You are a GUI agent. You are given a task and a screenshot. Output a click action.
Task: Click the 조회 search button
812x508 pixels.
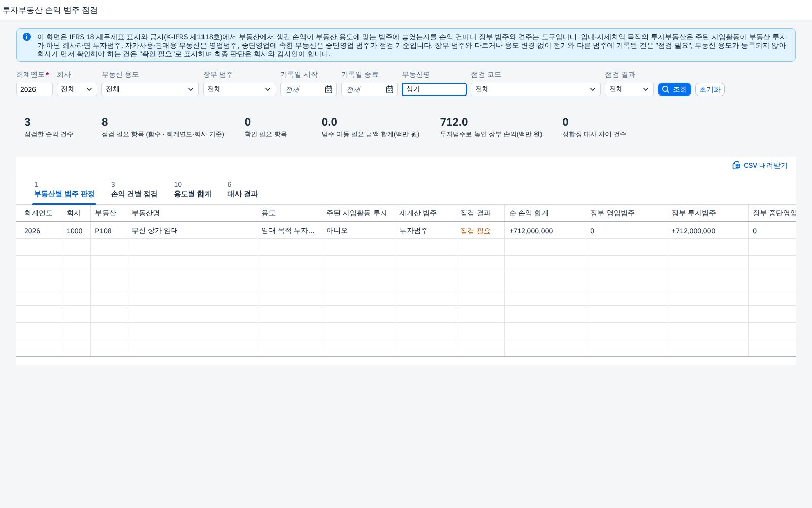point(674,89)
